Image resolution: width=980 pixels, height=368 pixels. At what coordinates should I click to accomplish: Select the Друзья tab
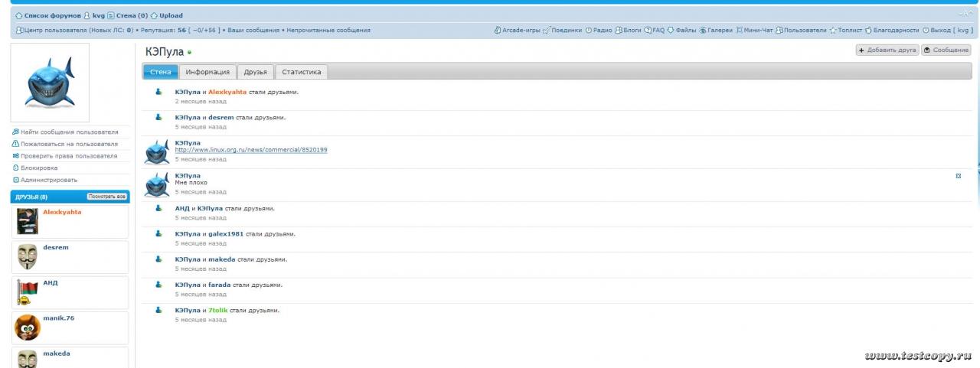tap(255, 72)
